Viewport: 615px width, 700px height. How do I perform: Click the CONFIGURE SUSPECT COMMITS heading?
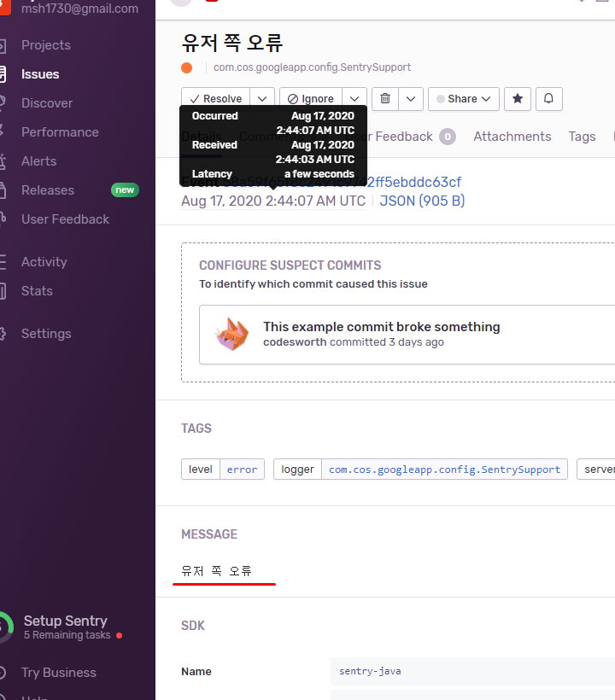(x=290, y=265)
